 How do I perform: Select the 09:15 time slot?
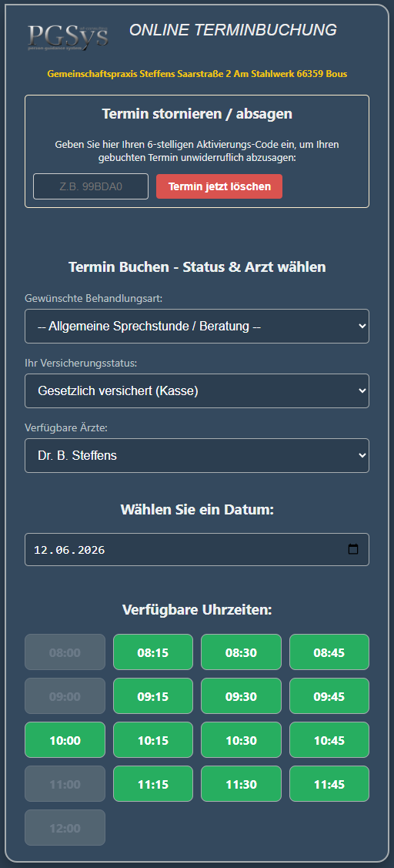[x=153, y=696]
